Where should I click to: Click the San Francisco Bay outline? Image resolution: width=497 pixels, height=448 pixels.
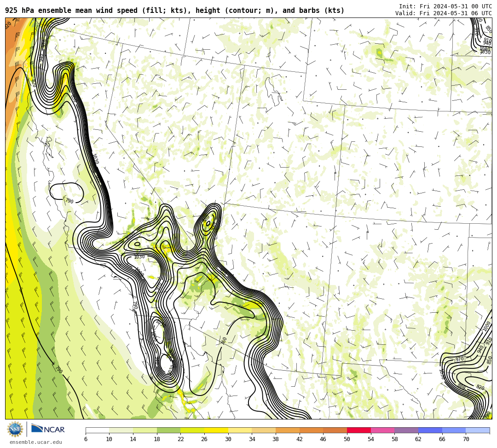(x=49, y=146)
